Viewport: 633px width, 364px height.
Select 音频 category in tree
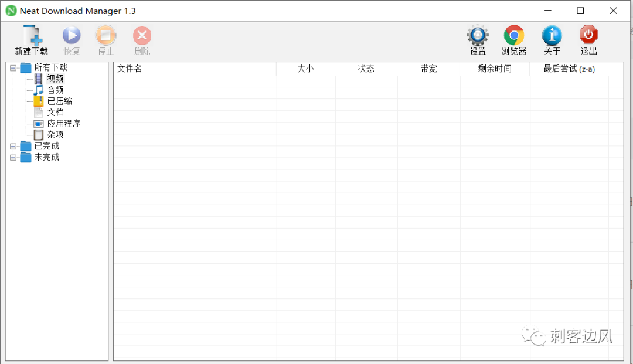[x=55, y=90]
